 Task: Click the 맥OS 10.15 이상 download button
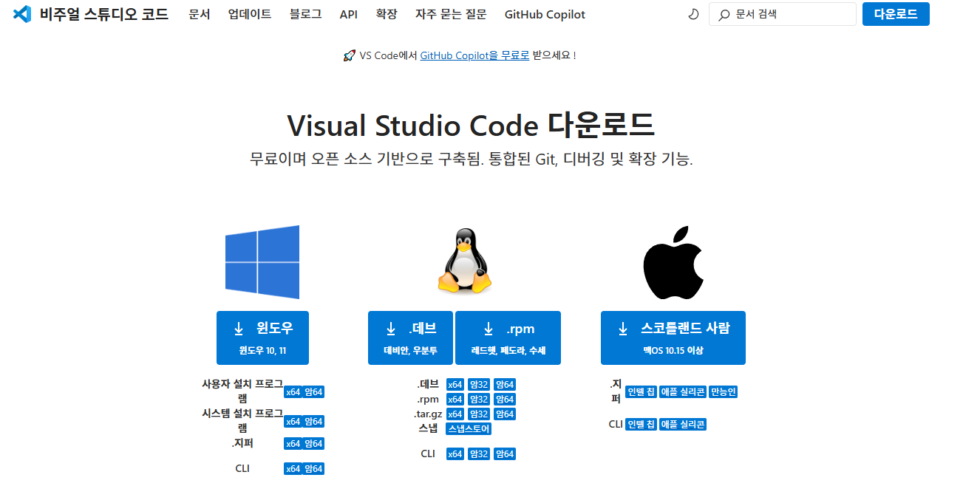point(673,338)
